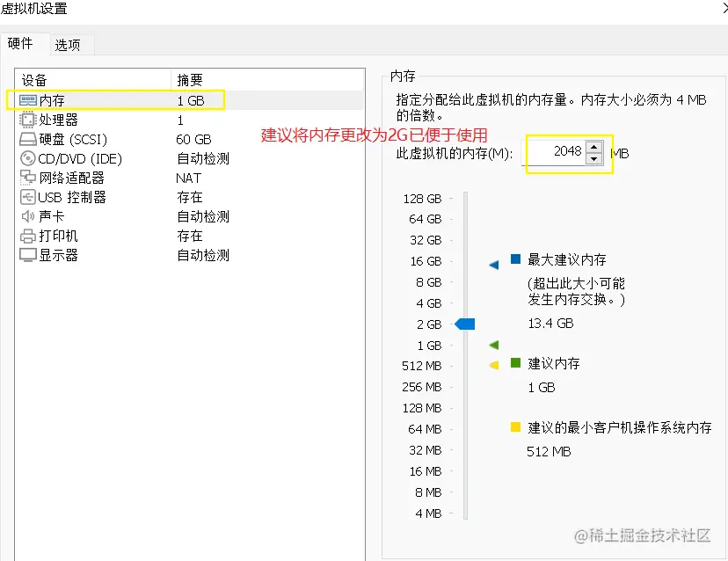Click the 1 GB memory summary value

[x=191, y=101]
